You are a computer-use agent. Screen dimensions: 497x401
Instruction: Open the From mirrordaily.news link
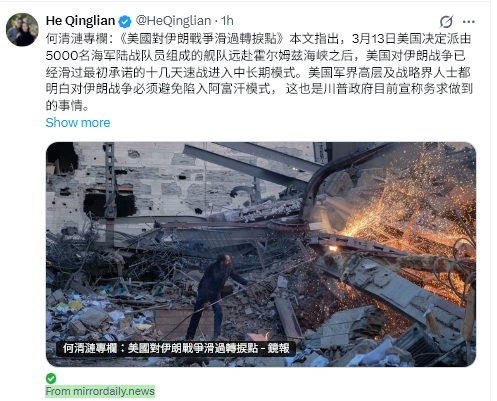[x=100, y=391]
